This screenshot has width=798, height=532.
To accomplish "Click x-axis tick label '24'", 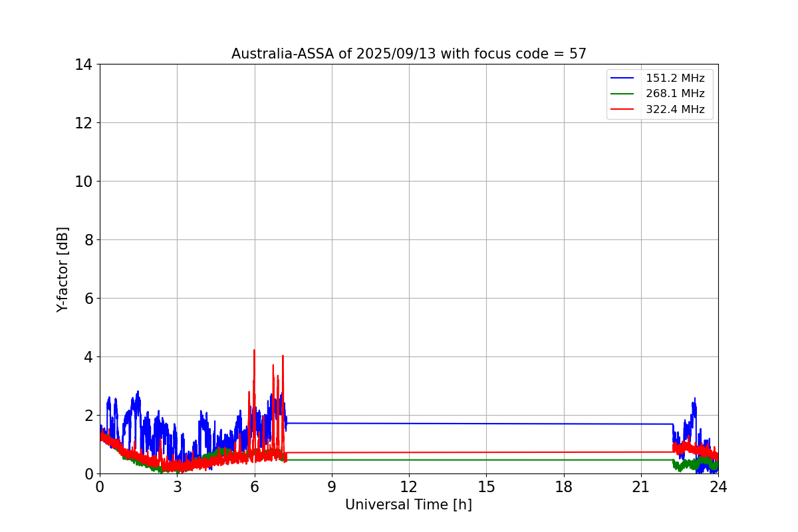I will (x=718, y=486).
